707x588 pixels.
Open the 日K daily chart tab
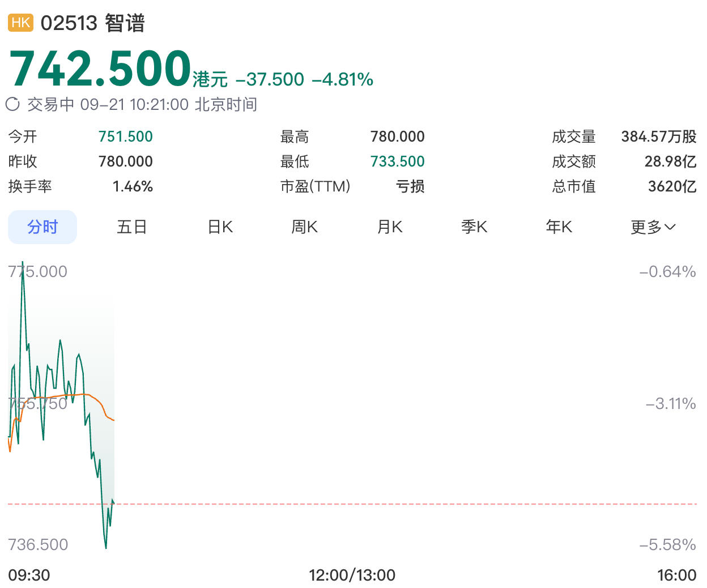pyautogui.click(x=220, y=227)
